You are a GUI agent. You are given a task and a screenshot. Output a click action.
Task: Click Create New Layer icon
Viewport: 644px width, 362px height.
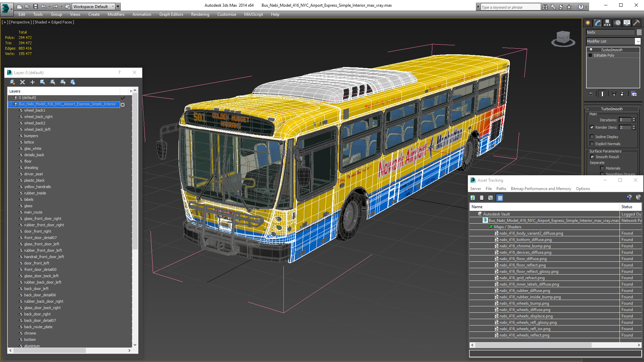(x=12, y=82)
